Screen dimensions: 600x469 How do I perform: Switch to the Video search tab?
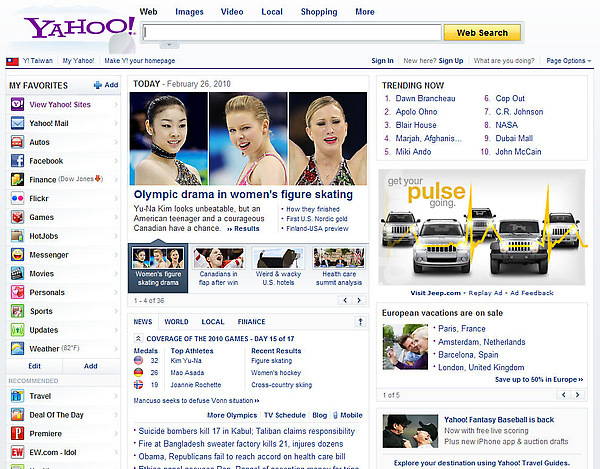click(x=232, y=12)
